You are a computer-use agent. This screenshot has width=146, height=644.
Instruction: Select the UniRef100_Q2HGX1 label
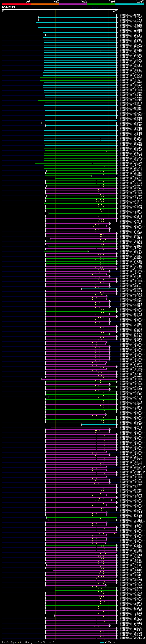[131, 279]
